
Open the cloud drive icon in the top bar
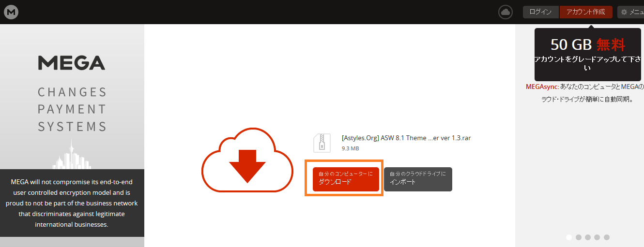tap(506, 12)
